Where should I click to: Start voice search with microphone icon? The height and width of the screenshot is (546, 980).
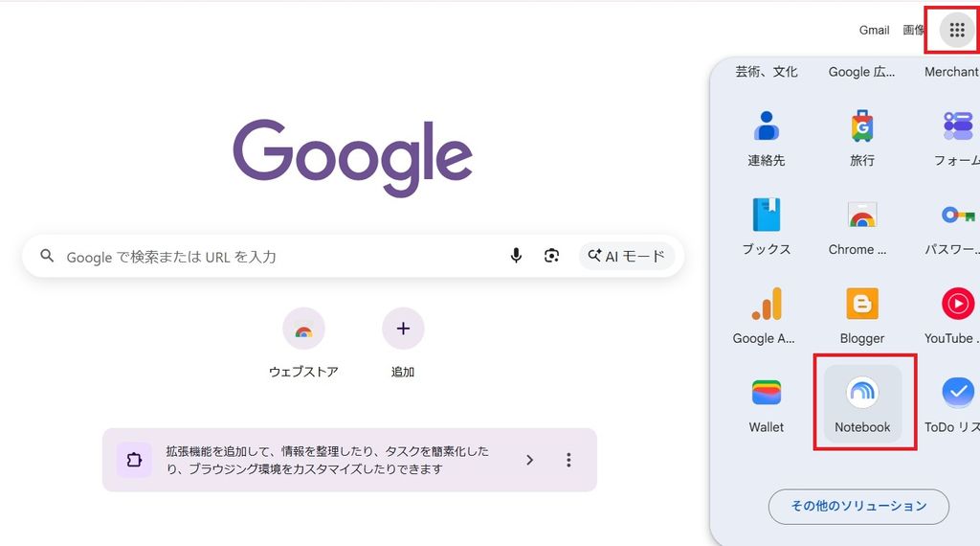tap(516, 256)
